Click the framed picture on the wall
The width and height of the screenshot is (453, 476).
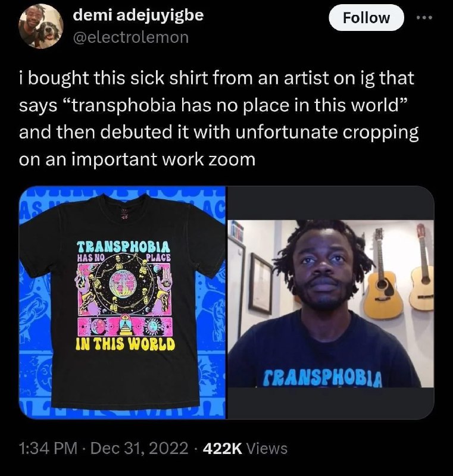(261, 284)
